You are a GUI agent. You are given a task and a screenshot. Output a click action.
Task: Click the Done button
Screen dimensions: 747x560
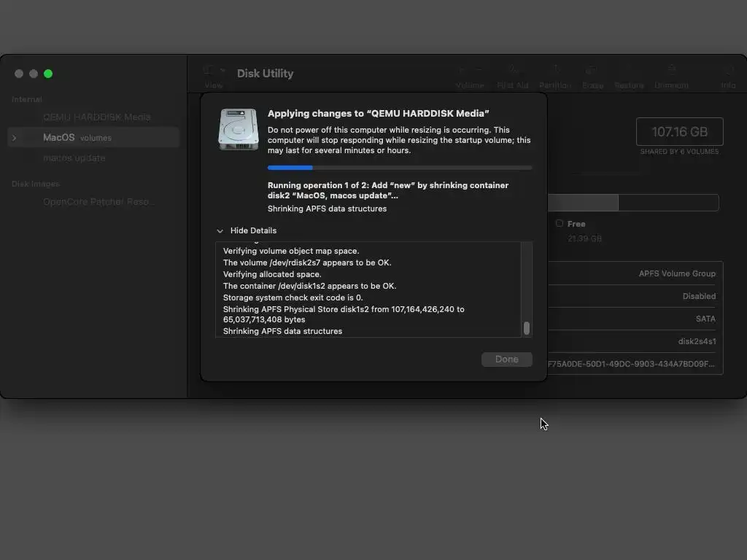click(x=506, y=359)
